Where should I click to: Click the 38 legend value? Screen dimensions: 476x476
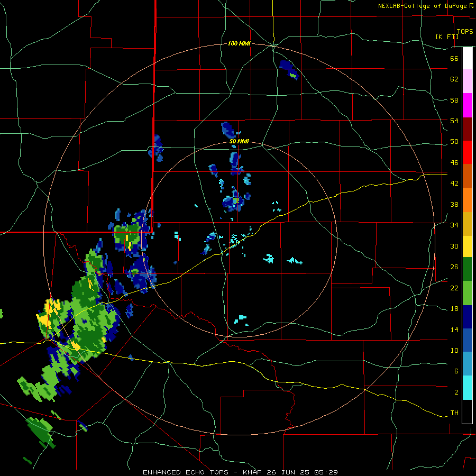454,204
